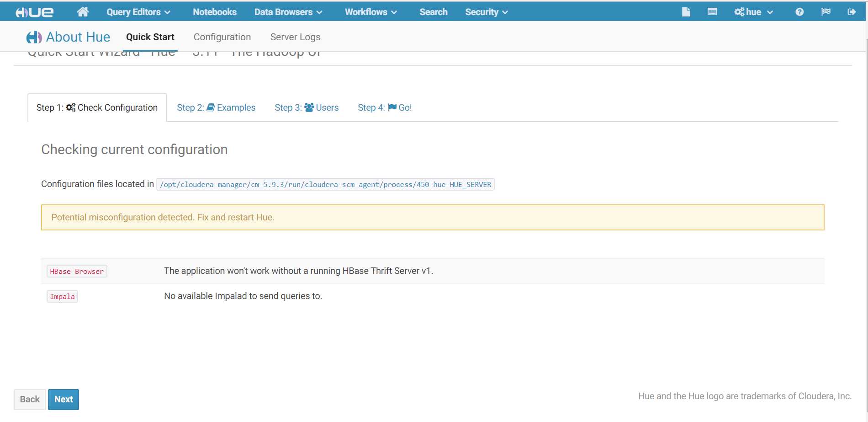Screen dimensions: 868x422
Task: Open Search from the top menu
Action: pos(434,12)
